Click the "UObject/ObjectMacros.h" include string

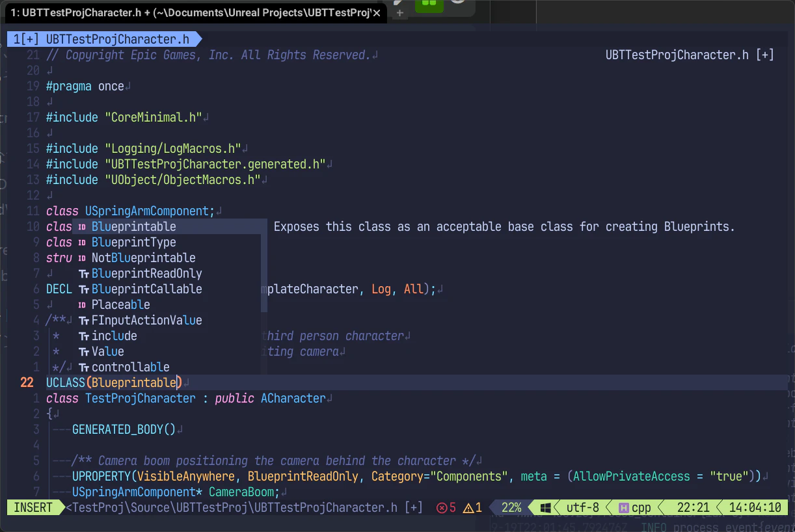tap(183, 180)
